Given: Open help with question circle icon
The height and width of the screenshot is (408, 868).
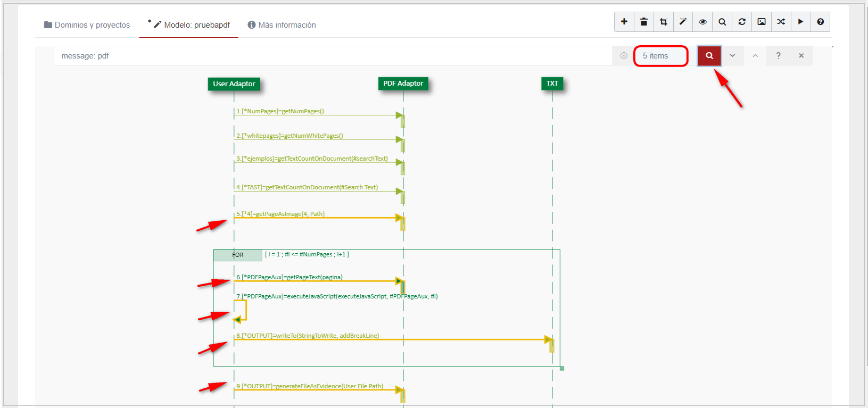Looking at the screenshot, I should [x=820, y=22].
